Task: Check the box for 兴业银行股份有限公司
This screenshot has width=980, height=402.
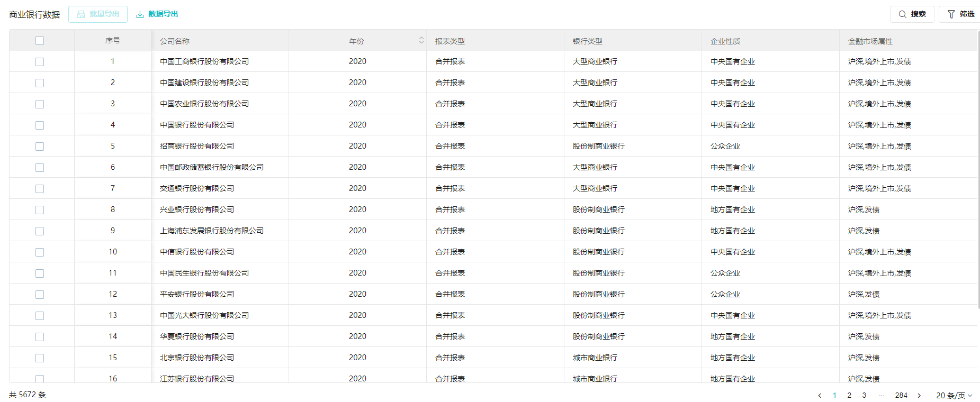Action: (40, 210)
